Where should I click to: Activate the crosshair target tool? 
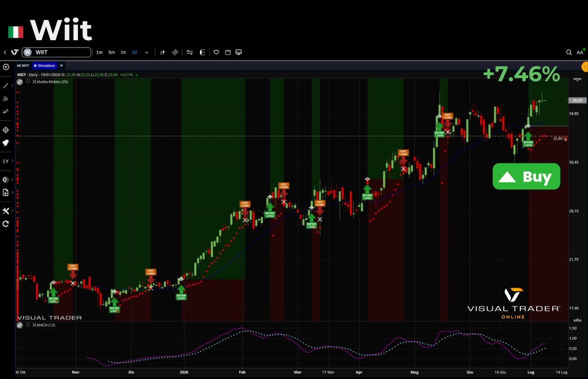point(6,130)
